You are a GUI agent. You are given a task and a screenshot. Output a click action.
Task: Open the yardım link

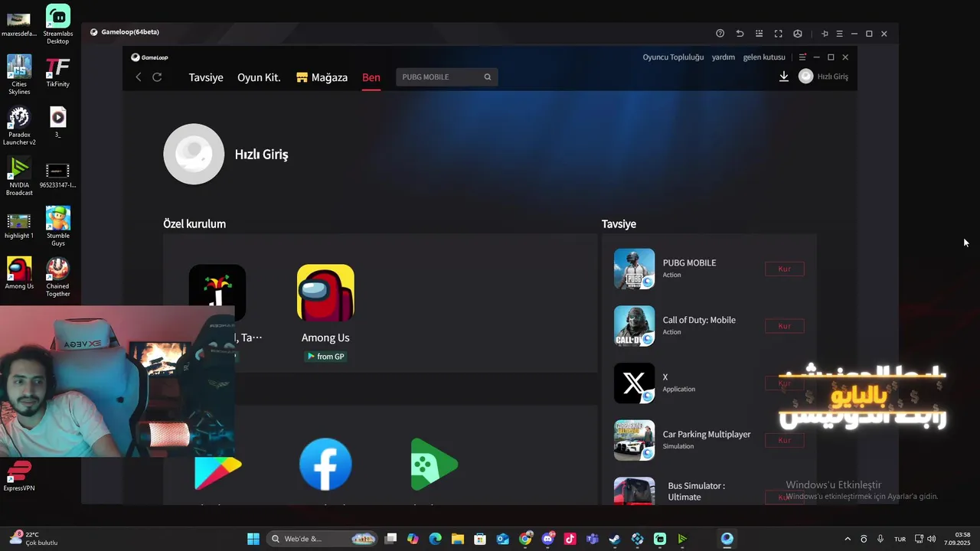click(724, 57)
